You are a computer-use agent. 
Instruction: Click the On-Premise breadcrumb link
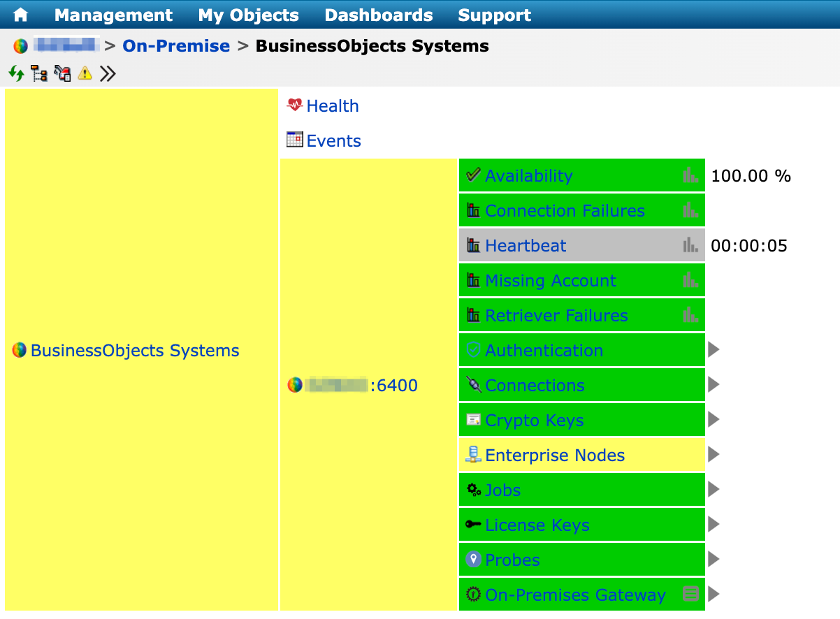pos(176,46)
